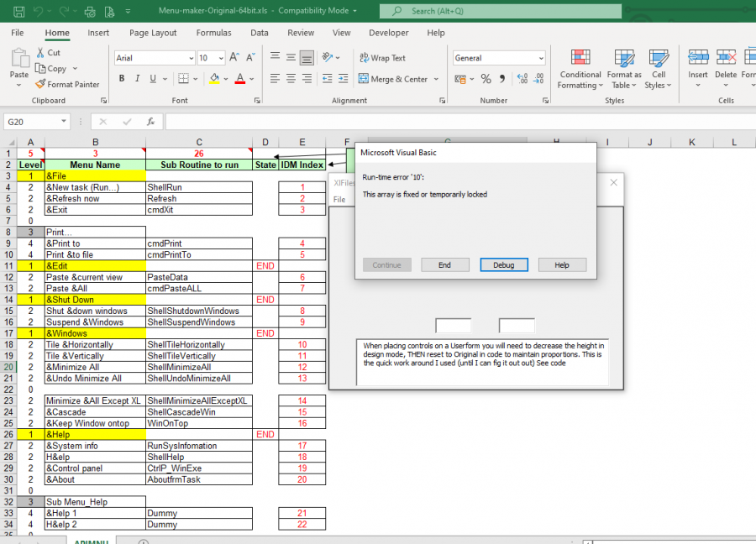Click End in the Visual Basic error dialog
This screenshot has width=756, height=544.
(444, 265)
